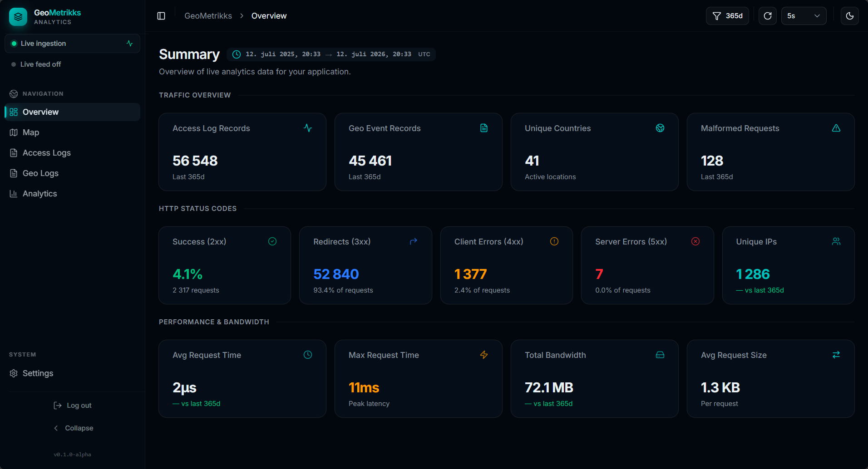Click the Geo Logs document icon

[x=14, y=173]
